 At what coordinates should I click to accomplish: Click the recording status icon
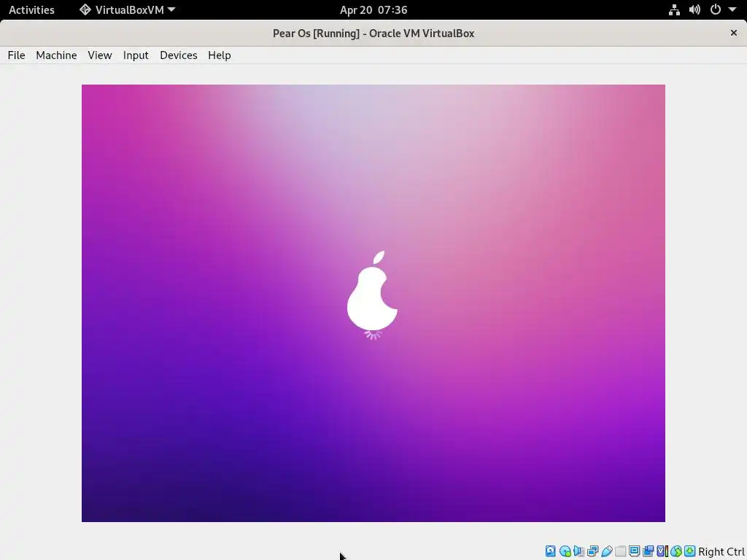point(648,551)
